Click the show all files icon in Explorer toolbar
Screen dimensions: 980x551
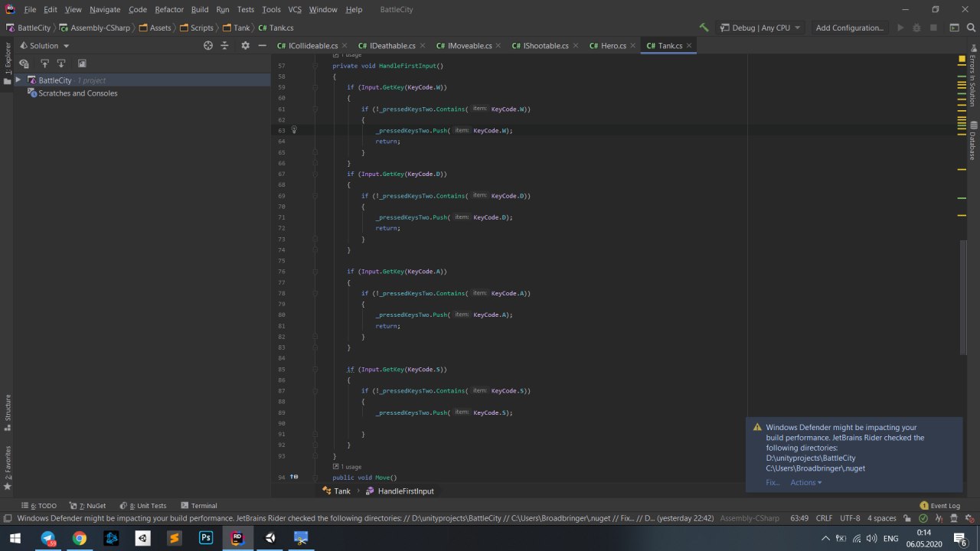24,64
